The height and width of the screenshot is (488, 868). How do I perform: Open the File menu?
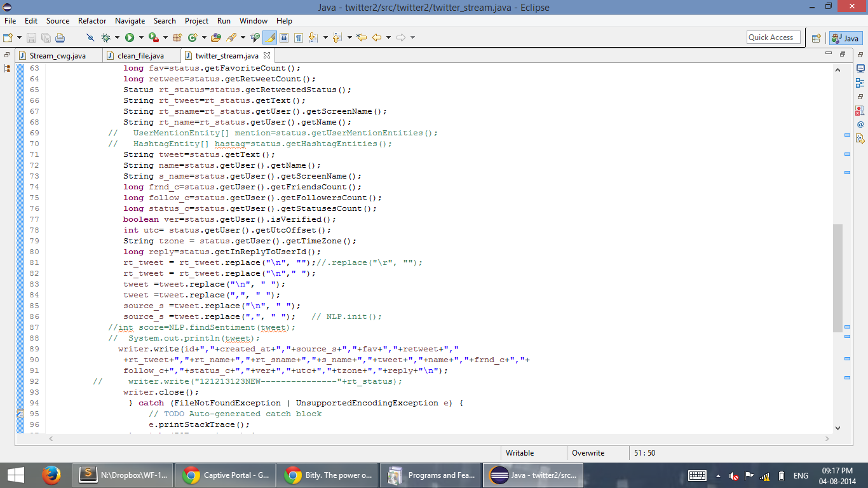[x=10, y=21]
